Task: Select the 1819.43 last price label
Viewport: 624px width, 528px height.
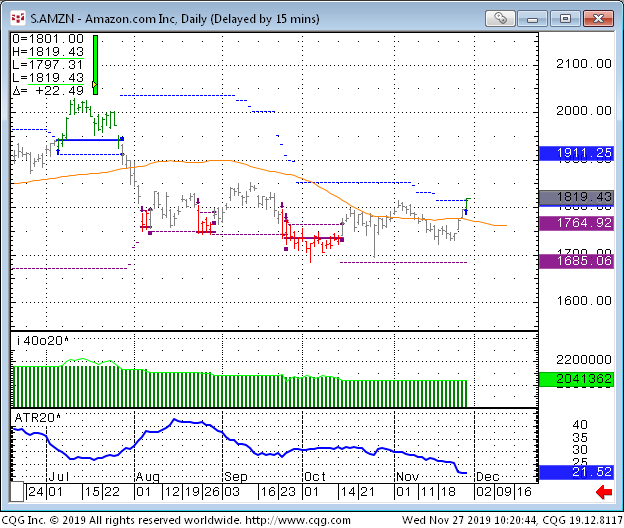Action: pos(576,197)
